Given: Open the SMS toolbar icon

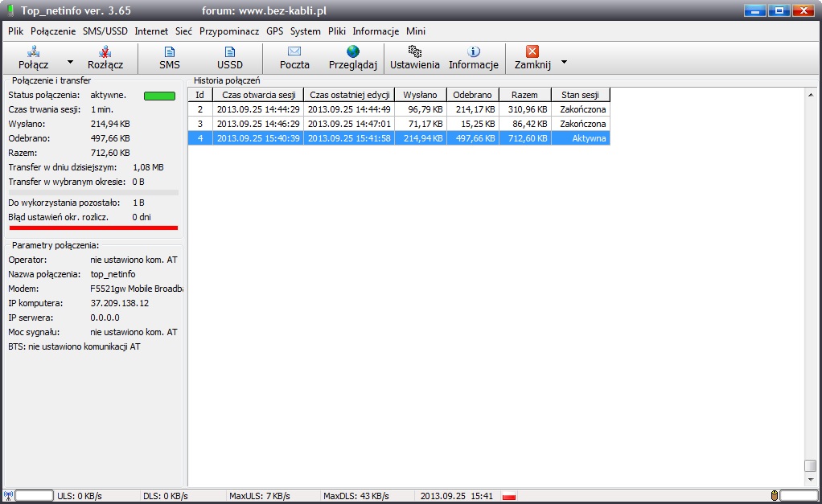Looking at the screenshot, I should (x=170, y=51).
